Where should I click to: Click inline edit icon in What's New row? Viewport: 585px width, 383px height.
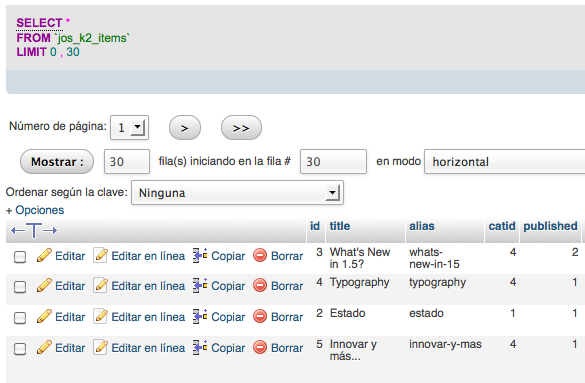(100, 256)
